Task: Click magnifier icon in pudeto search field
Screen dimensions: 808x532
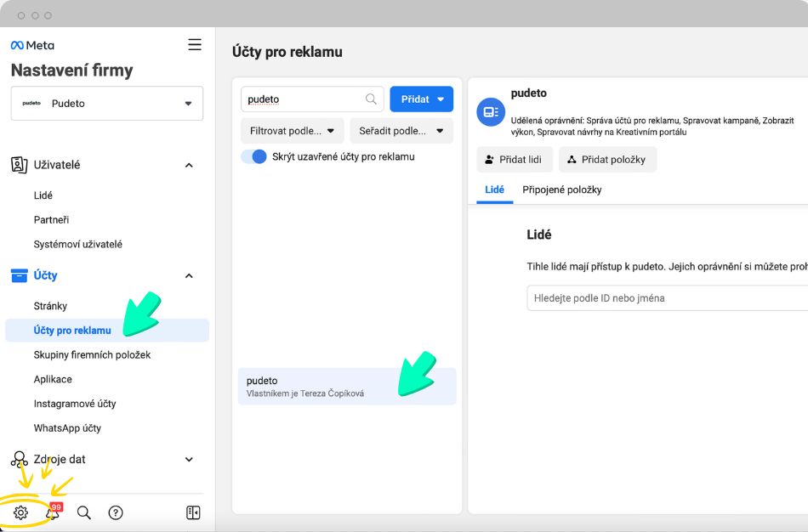Action: pos(371,99)
